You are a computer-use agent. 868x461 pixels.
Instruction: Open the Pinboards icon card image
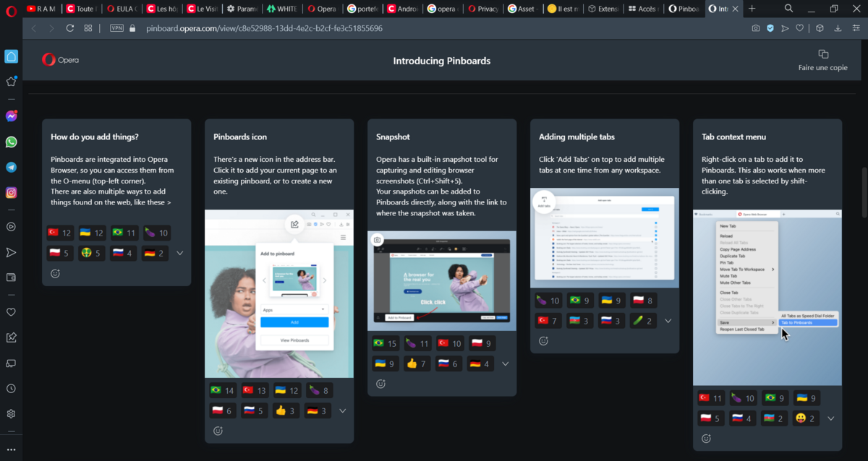point(279,293)
